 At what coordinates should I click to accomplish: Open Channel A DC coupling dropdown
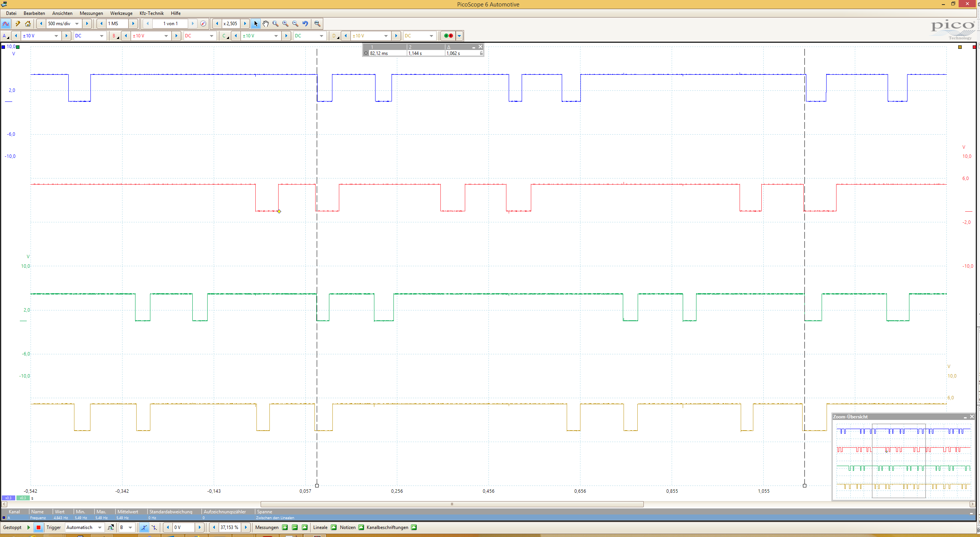click(x=102, y=36)
